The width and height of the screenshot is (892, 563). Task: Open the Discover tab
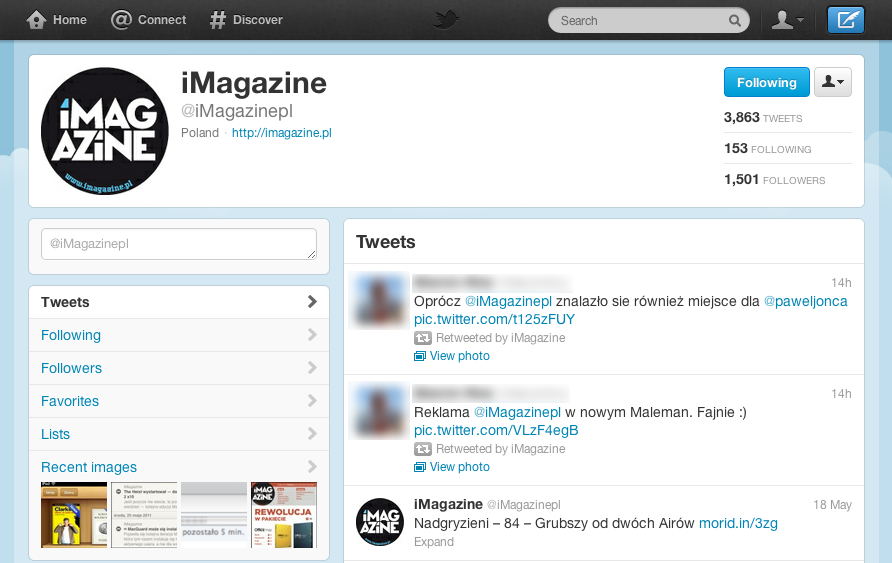pos(246,20)
